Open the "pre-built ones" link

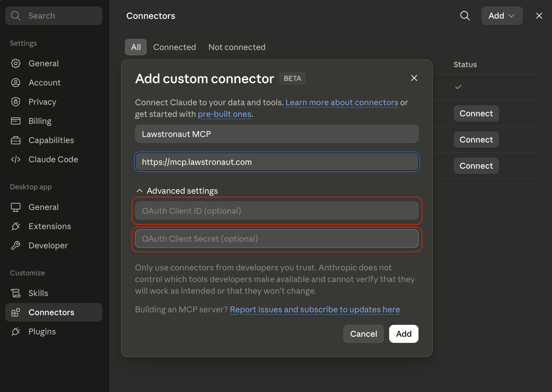(225, 114)
